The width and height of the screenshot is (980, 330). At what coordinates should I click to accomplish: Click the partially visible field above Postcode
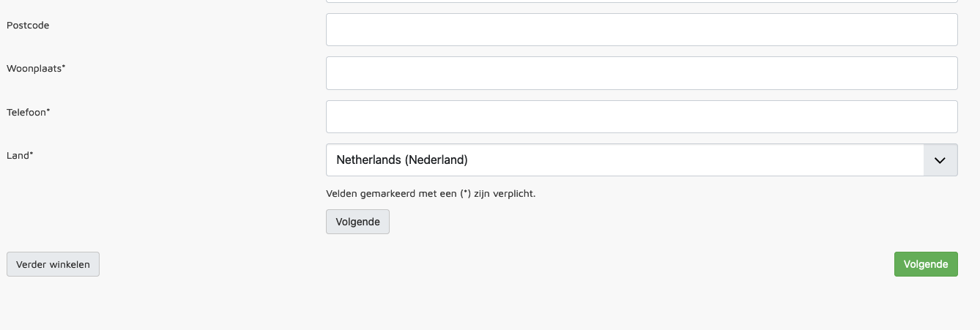click(x=642, y=1)
